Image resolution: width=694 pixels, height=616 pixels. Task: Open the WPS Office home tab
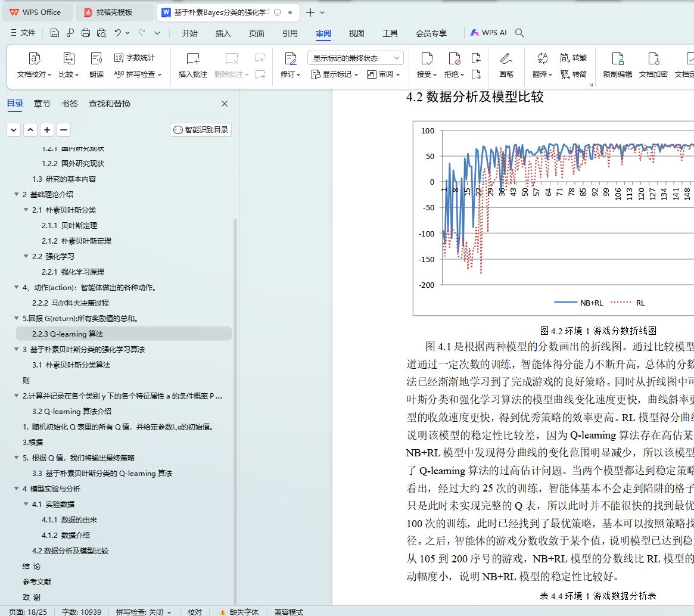(37, 13)
